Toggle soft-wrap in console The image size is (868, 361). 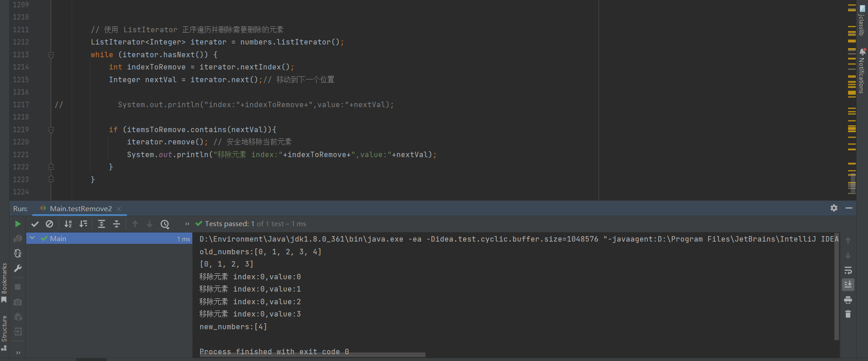848,270
